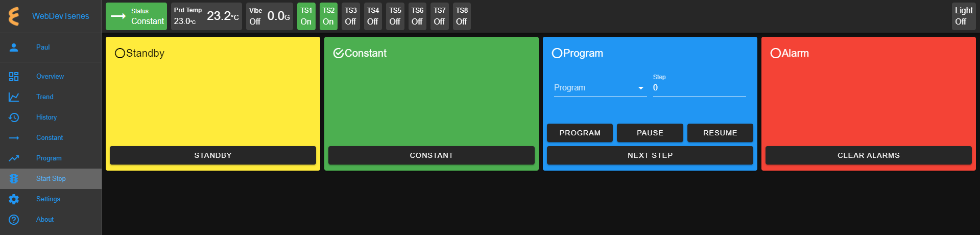Click the CLEAR ALARMS button
The width and height of the screenshot is (980, 235).
869,155
